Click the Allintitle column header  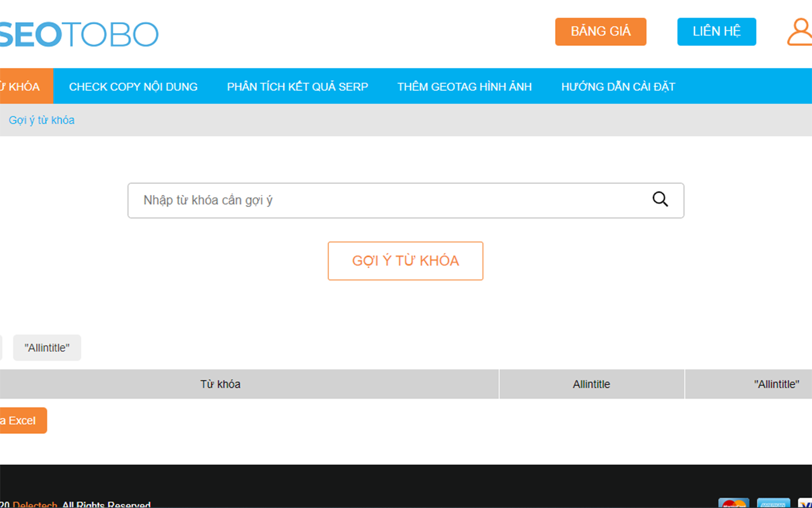point(592,384)
